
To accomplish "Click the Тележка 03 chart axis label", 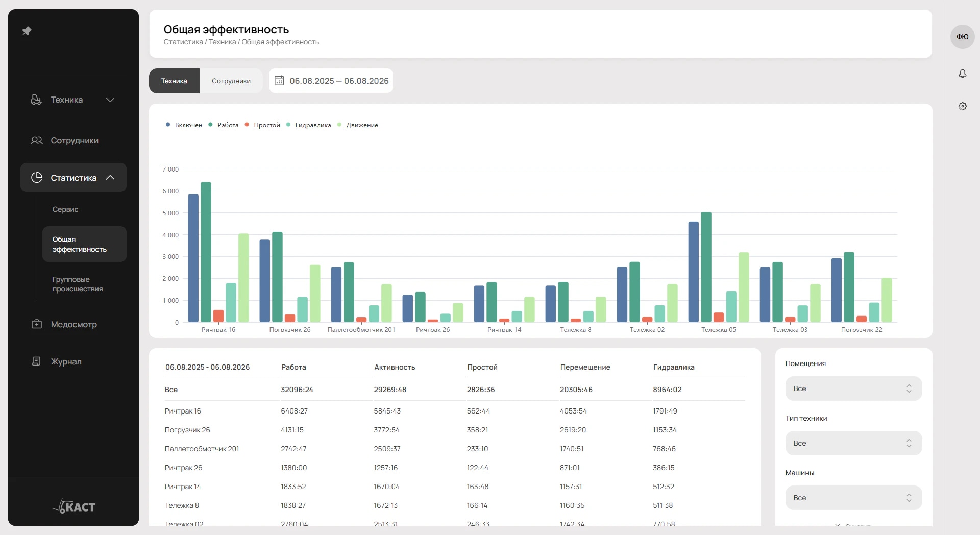I will click(x=790, y=330).
